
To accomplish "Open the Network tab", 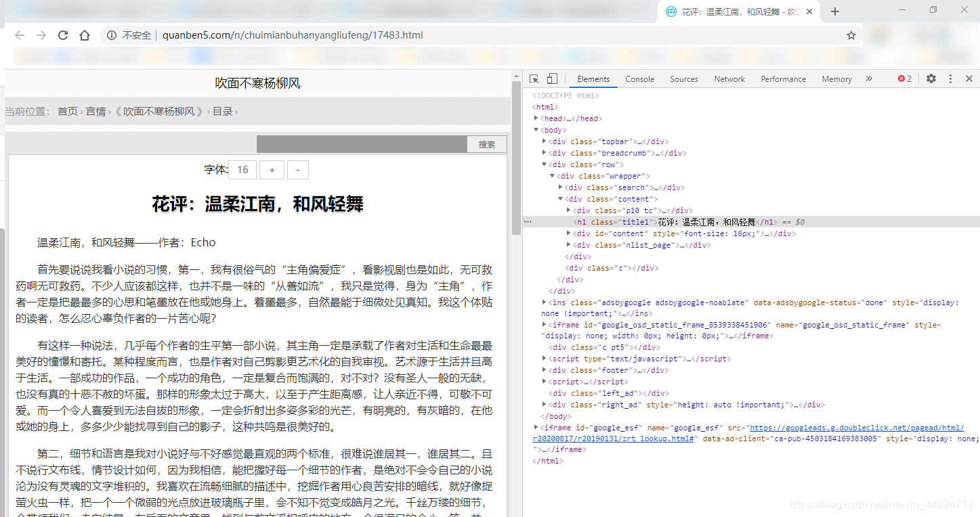I will tap(729, 79).
